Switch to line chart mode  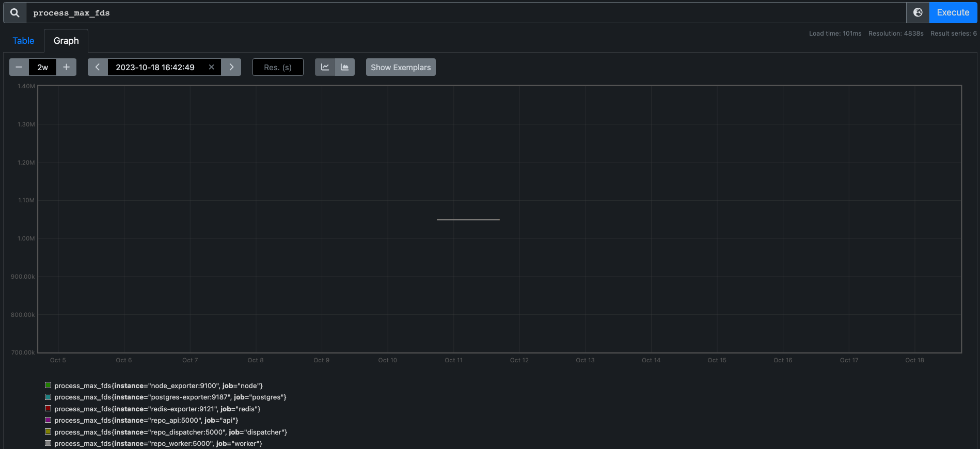325,67
